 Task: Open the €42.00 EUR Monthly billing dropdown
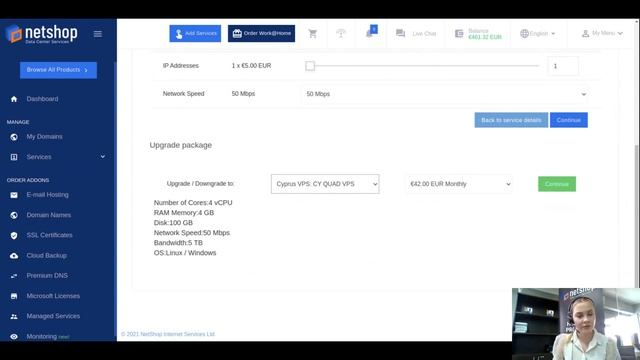[x=460, y=184]
